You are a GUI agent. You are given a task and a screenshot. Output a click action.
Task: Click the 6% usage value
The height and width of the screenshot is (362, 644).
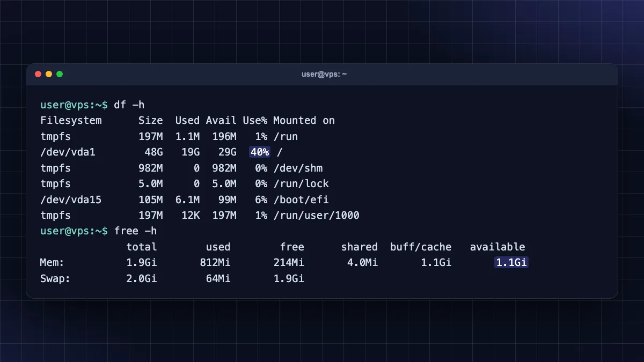(261, 200)
